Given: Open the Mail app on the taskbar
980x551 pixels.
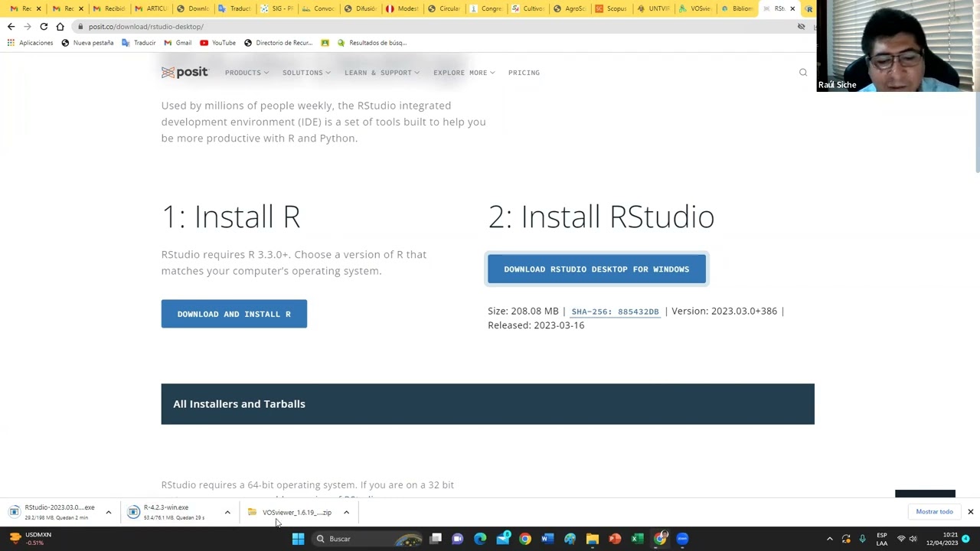Looking at the screenshot, I should tap(502, 539).
